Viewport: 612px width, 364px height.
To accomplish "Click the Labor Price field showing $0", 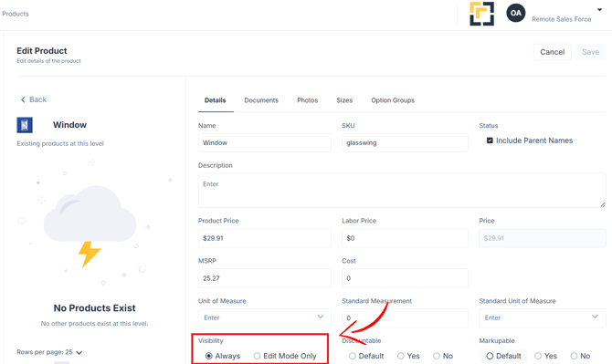I will [405, 238].
